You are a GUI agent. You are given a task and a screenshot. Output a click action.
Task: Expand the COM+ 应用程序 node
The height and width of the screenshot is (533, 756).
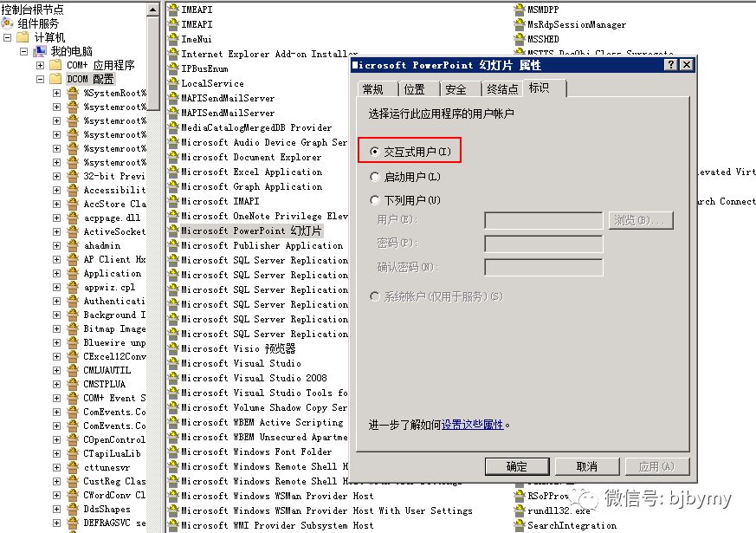[x=41, y=65]
